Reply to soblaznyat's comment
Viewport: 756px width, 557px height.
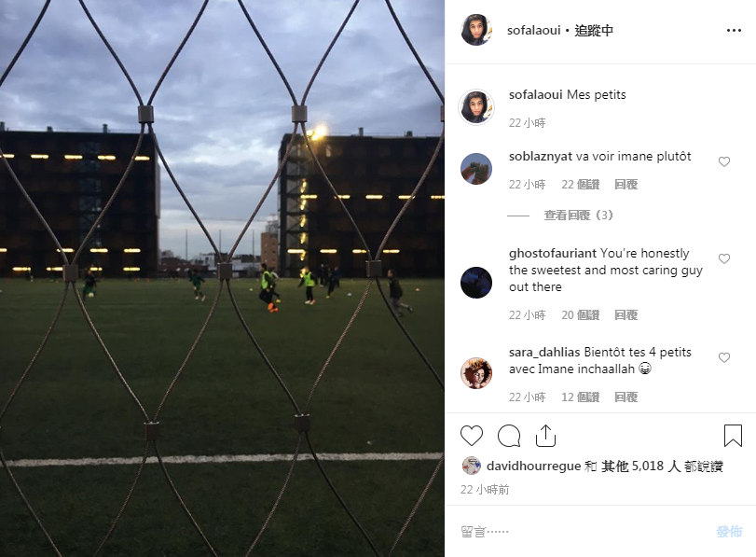click(625, 185)
